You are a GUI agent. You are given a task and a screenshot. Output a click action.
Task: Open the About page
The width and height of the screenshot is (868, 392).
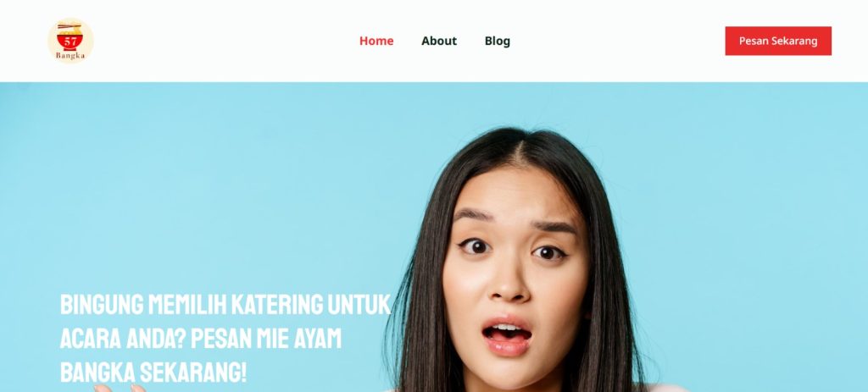(x=439, y=41)
